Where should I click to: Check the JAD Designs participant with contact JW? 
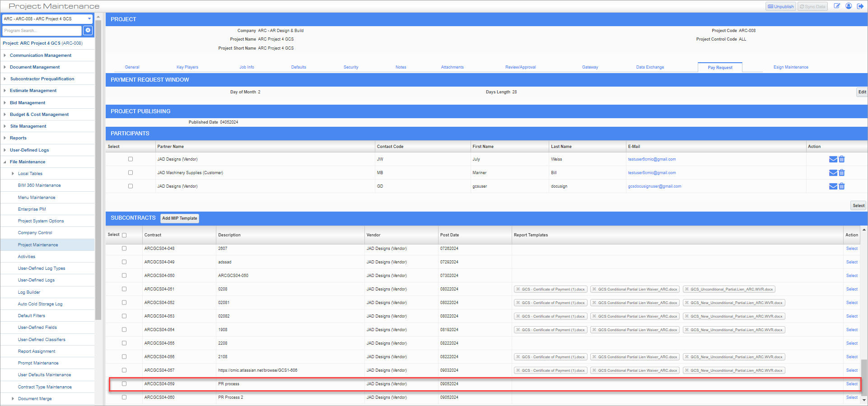pyautogui.click(x=131, y=159)
